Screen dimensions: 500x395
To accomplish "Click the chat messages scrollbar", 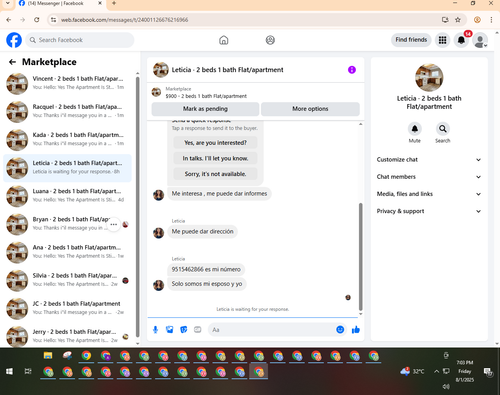I will point(360,257).
